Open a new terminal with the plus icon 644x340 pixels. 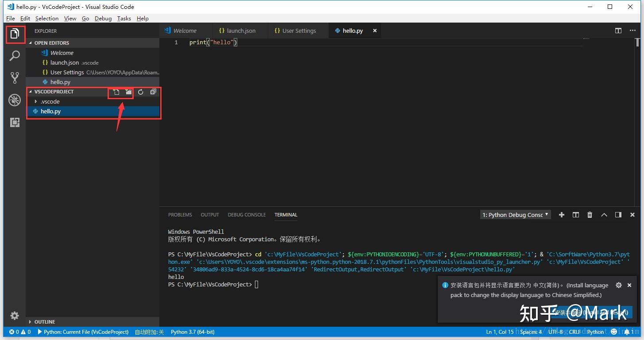click(561, 215)
